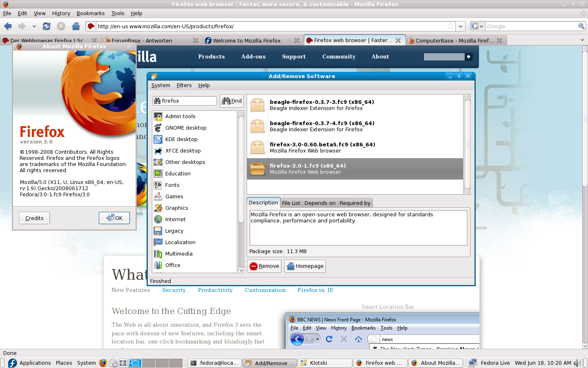Image resolution: width=588 pixels, height=368 pixels.
Task: Click the Google search input field
Action: point(532,26)
